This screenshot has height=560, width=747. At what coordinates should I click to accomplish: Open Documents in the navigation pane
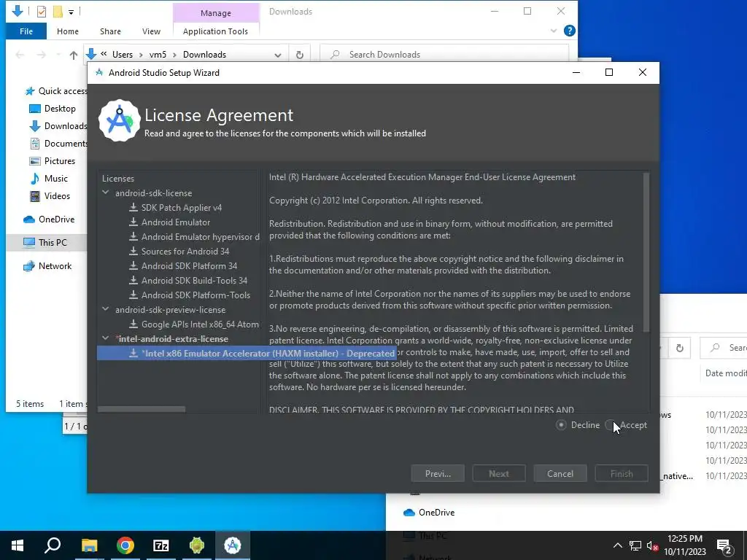[58, 144]
